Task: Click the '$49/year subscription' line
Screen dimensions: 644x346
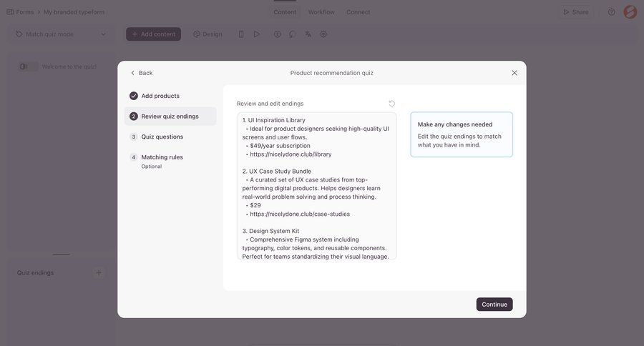Action: coord(280,146)
